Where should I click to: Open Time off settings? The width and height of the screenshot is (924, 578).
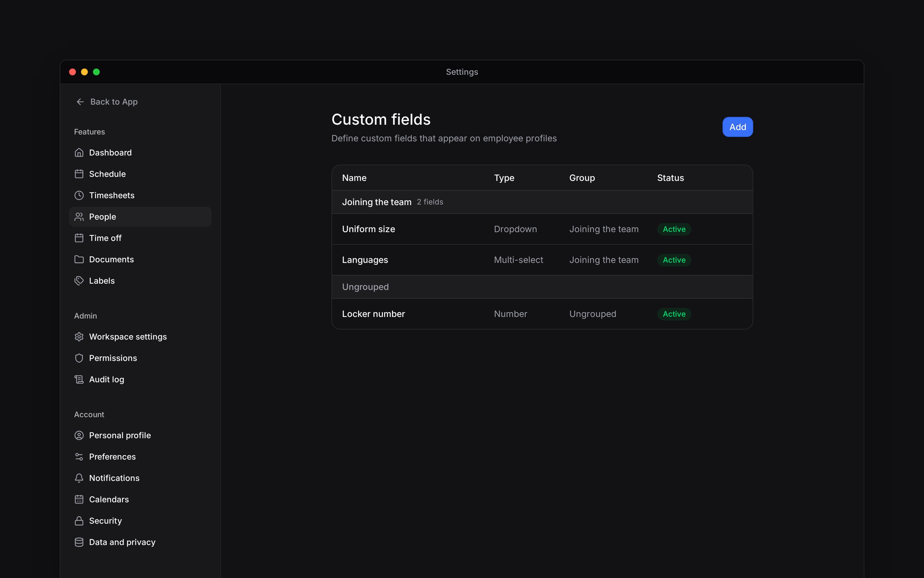pyautogui.click(x=140, y=238)
